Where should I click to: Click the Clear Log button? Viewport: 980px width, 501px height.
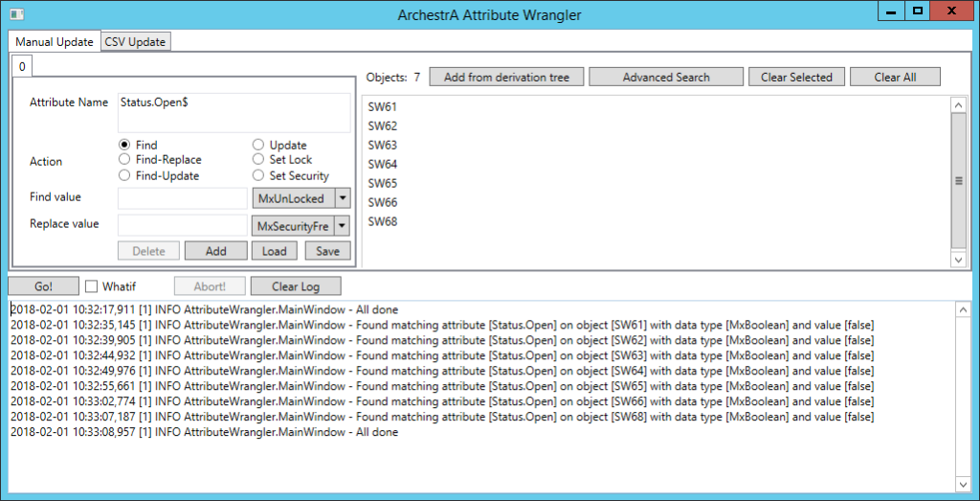click(296, 285)
